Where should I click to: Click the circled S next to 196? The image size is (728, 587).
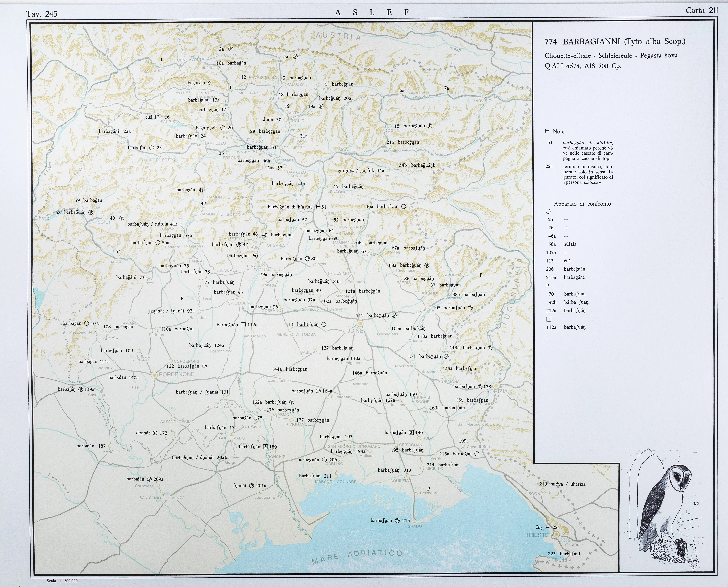pyautogui.click(x=411, y=432)
